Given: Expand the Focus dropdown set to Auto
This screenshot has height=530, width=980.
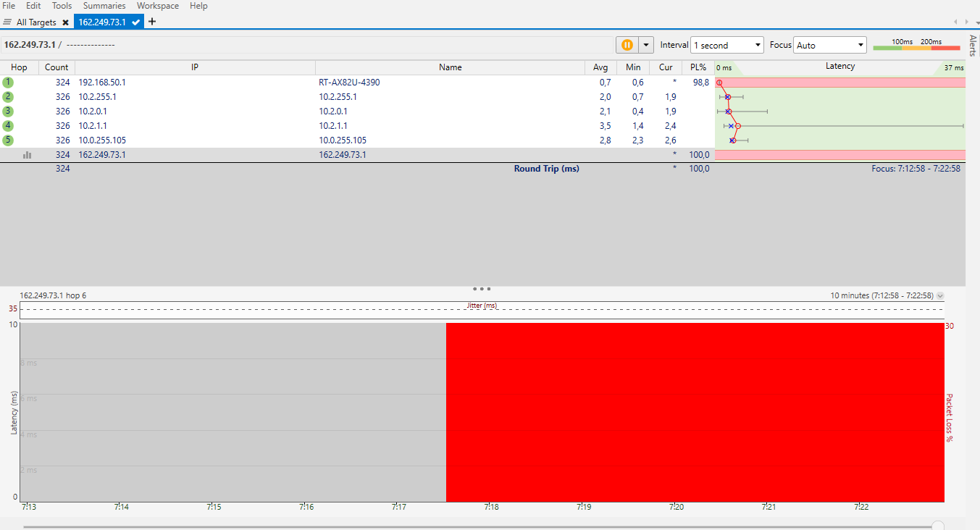Looking at the screenshot, I should tap(829, 45).
